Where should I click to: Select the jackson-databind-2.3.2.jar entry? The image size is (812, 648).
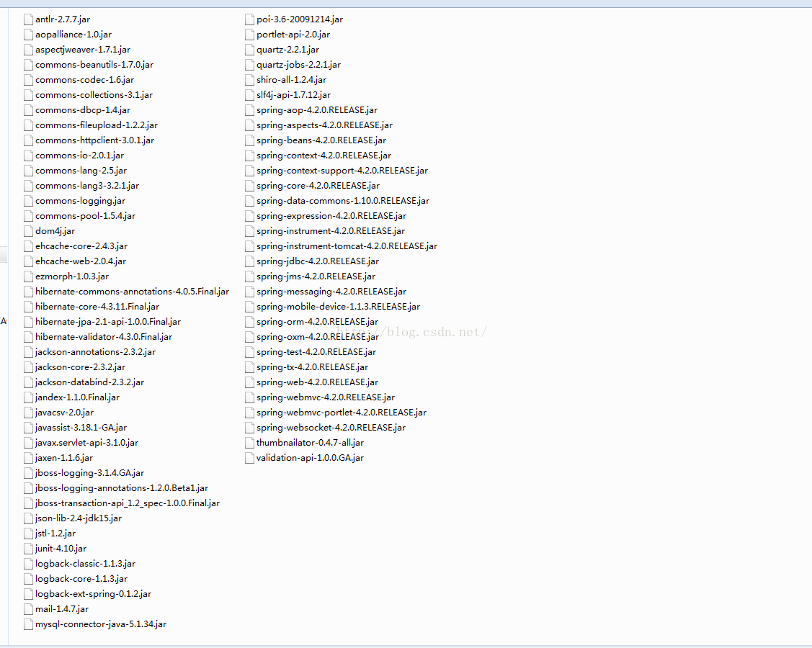pos(89,382)
